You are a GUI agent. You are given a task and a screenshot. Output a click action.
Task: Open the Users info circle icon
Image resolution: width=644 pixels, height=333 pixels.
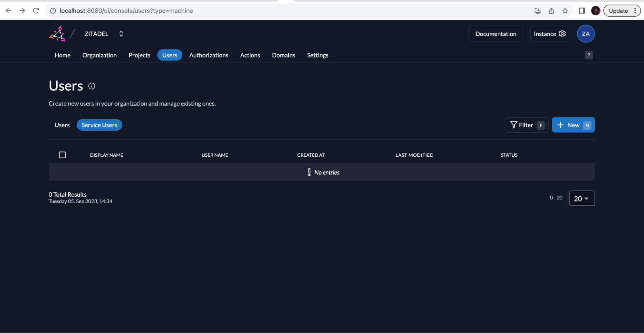[92, 86]
